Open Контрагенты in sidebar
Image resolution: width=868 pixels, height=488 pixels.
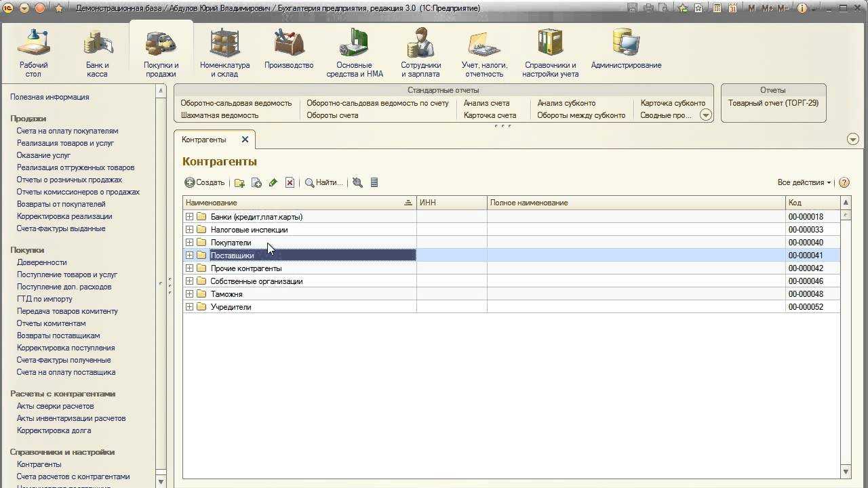coord(39,464)
